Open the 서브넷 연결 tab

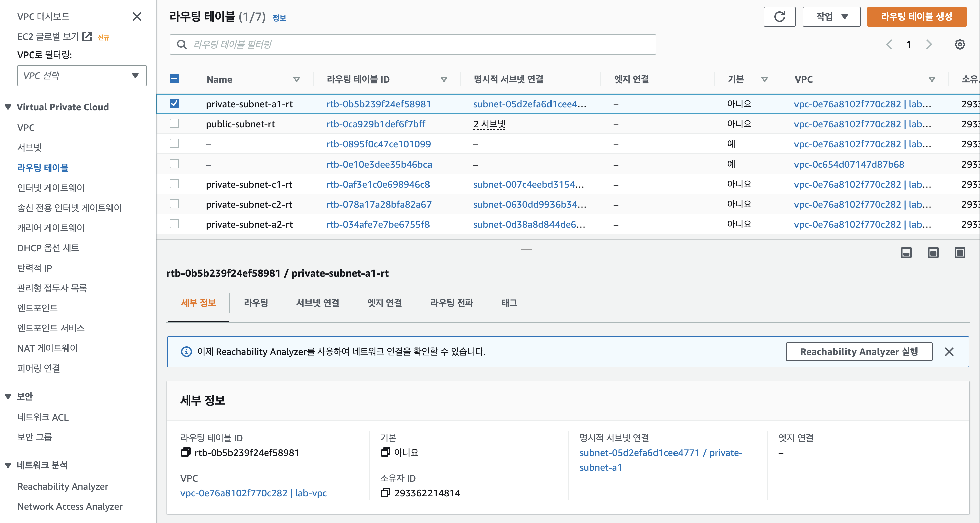[317, 303]
